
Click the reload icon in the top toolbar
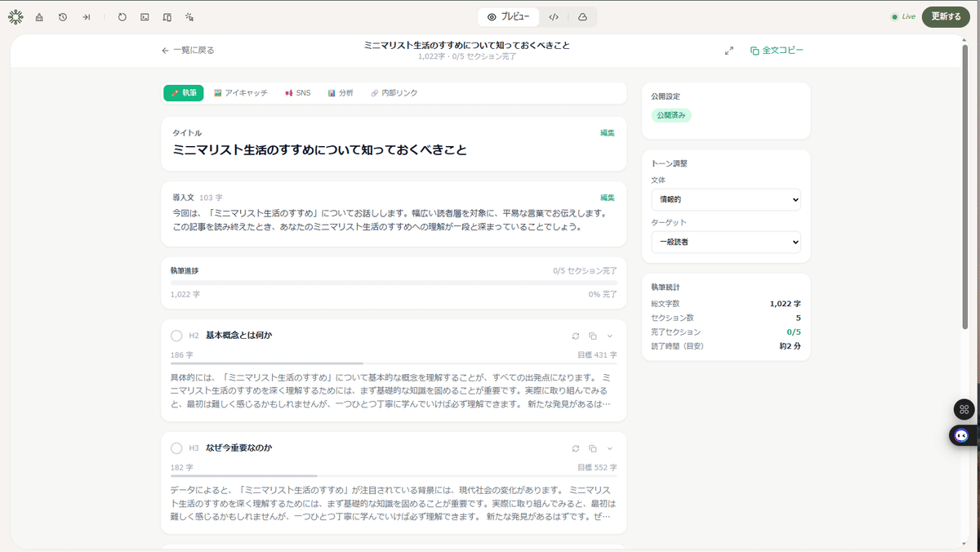pyautogui.click(x=122, y=16)
